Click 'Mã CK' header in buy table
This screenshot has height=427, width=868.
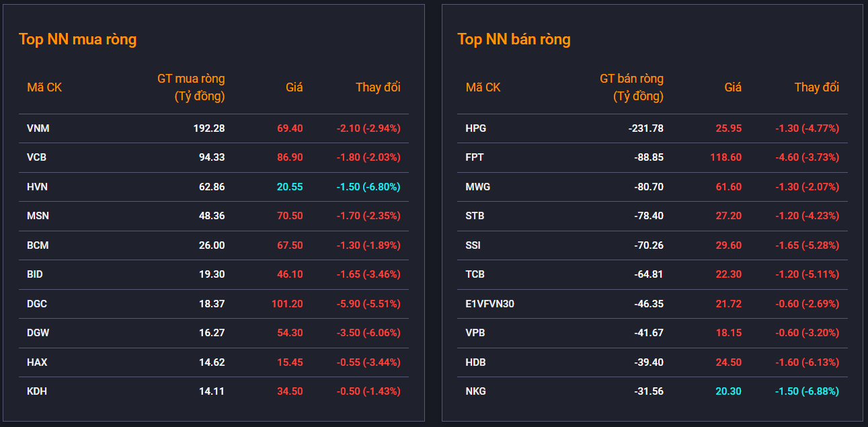[x=44, y=87]
